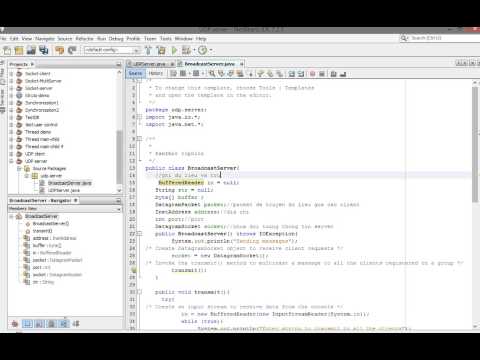480x360 pixels.
Task: Click the Profile Project clock icon
Action: [202, 50]
